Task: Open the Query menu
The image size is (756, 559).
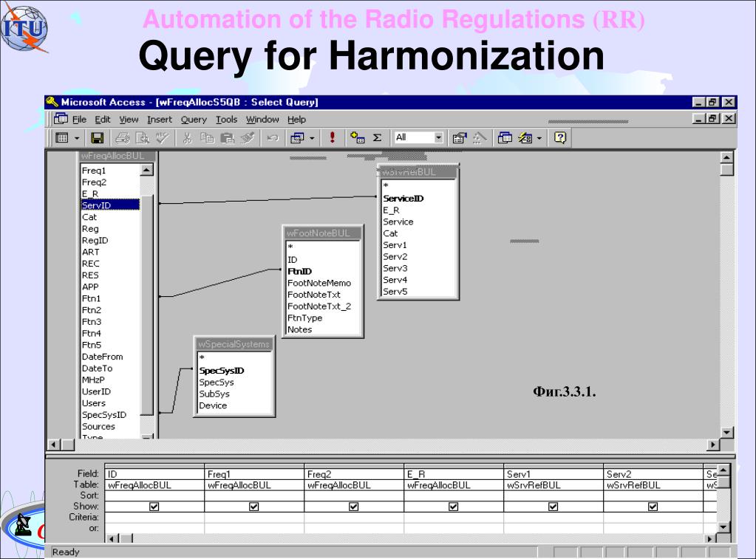Action: [x=194, y=120]
